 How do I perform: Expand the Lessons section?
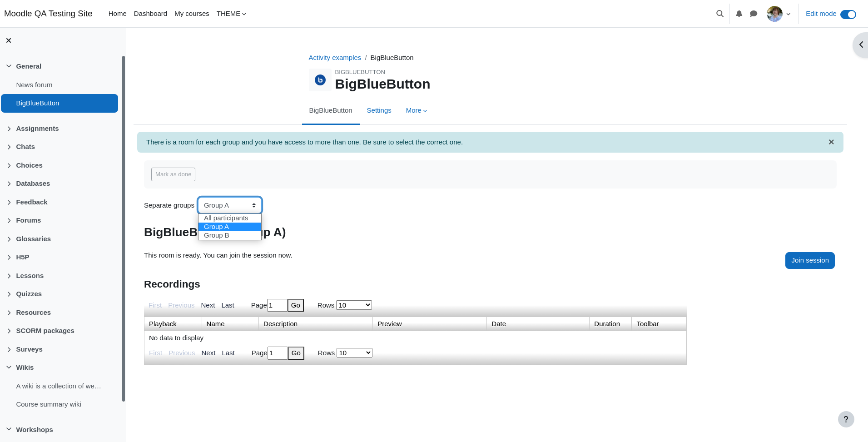pos(9,276)
